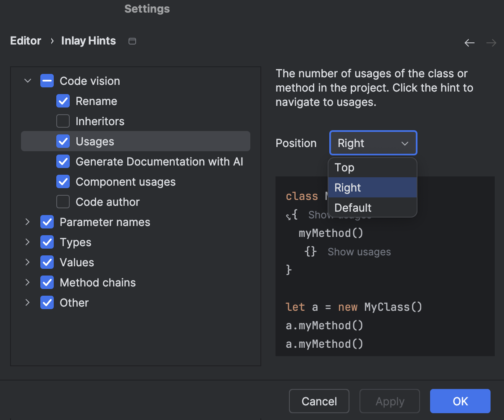504x420 pixels.
Task: Enable the Code author checkbox
Action: [x=63, y=202]
